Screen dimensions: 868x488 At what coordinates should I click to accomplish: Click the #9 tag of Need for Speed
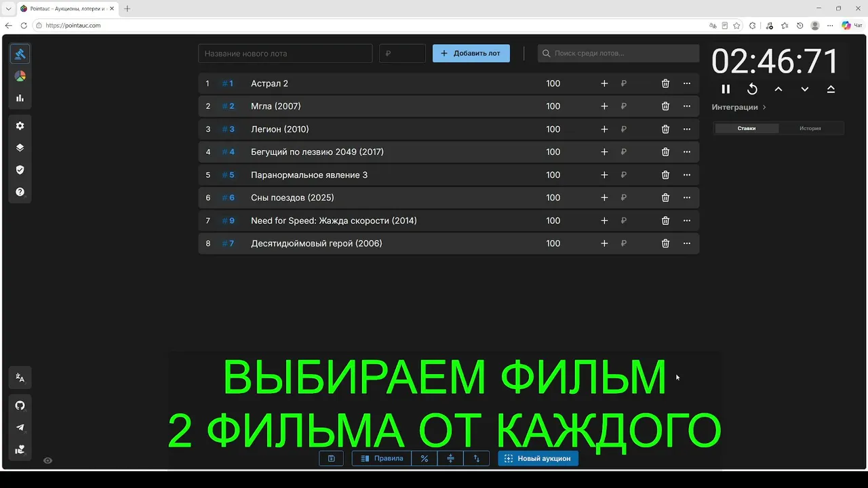pos(229,221)
